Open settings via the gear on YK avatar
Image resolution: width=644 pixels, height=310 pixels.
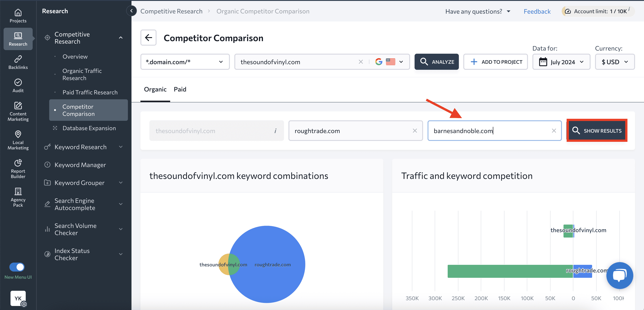(24, 304)
